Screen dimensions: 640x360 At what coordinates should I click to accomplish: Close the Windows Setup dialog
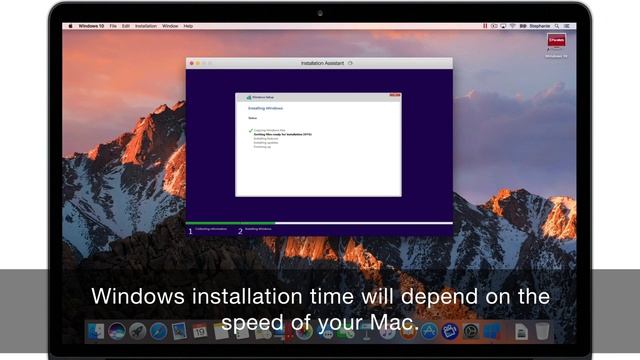pyautogui.click(x=395, y=95)
